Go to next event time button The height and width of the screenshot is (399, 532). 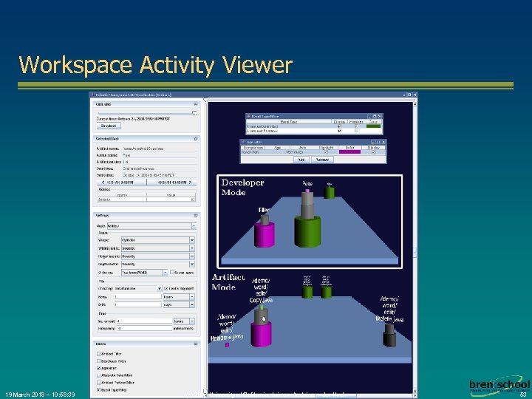(x=171, y=183)
